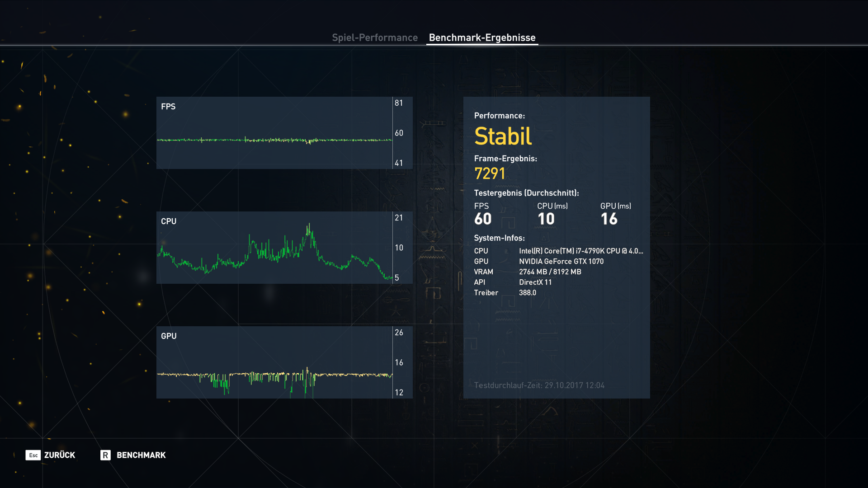Click the CPU (ms) value 10

pos(546,219)
